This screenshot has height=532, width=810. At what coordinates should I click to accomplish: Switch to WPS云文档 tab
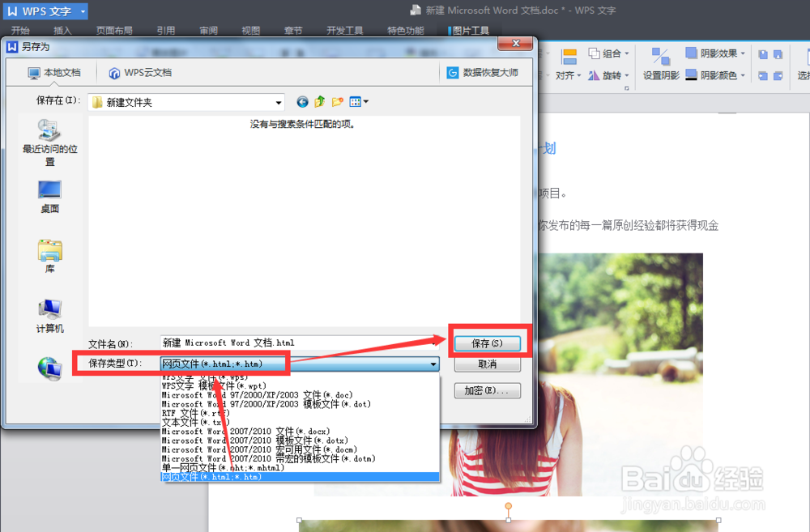[x=140, y=73]
